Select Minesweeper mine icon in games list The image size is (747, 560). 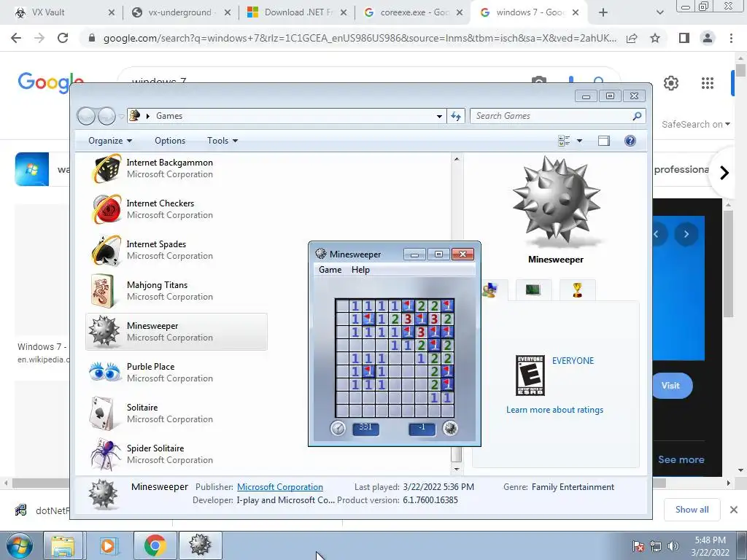coord(104,332)
